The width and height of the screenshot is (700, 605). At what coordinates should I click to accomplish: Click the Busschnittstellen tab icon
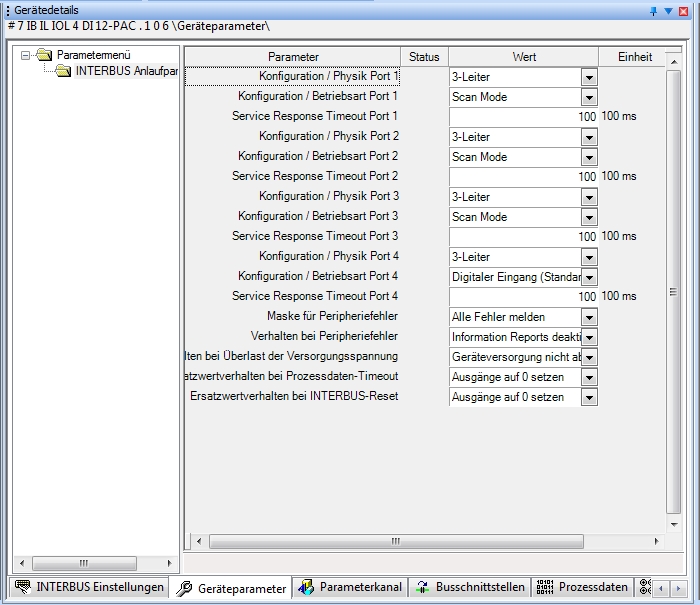[x=422, y=588]
